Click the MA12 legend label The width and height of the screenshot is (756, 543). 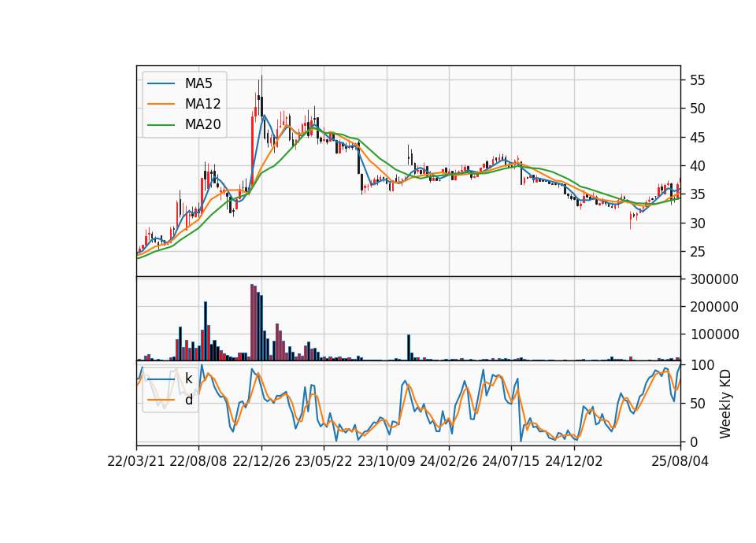pyautogui.click(x=202, y=104)
